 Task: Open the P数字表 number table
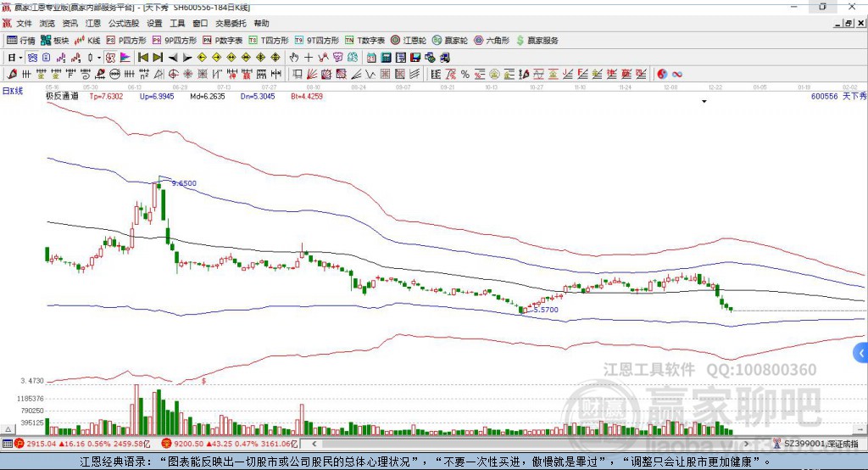(223, 41)
